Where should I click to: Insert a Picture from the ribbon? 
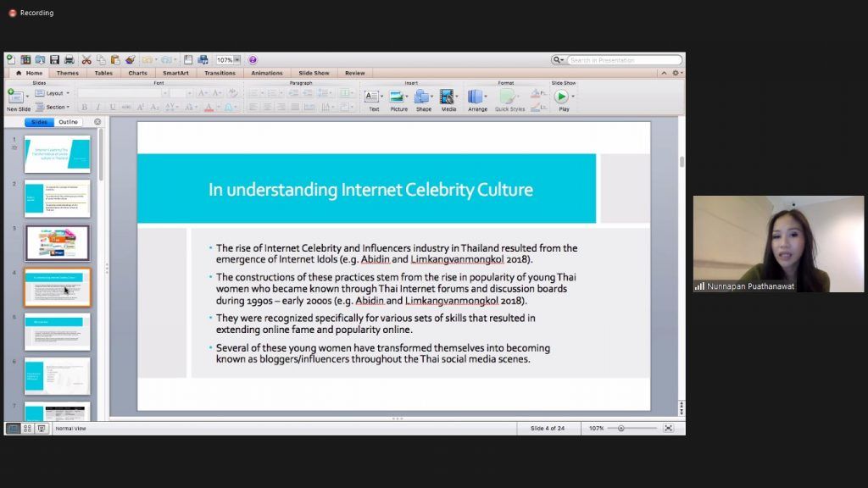398,98
